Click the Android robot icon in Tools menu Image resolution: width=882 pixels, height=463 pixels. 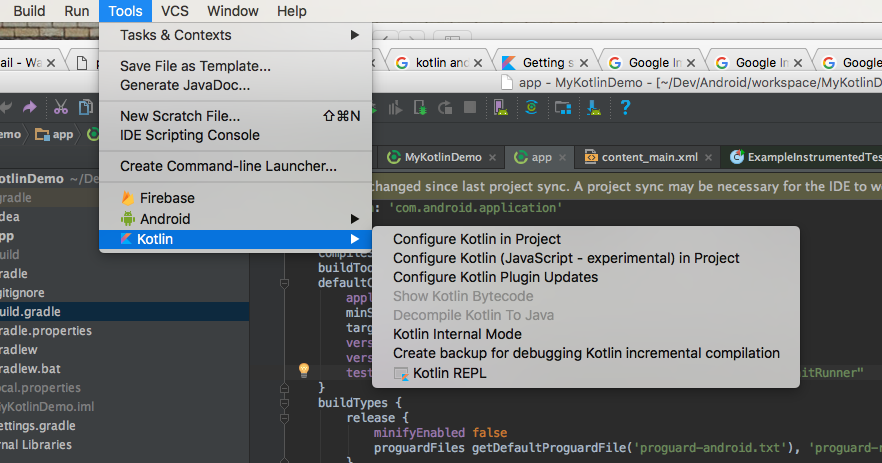(128, 219)
